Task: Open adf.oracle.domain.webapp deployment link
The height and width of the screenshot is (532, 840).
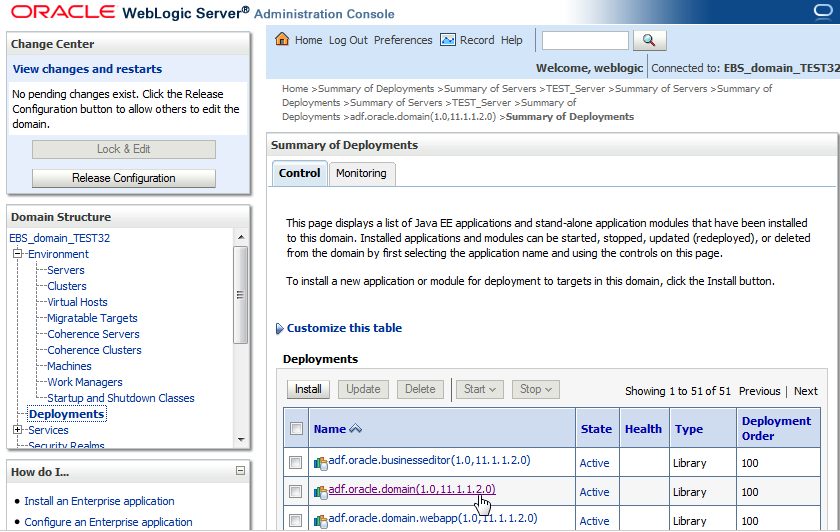Action: point(433,518)
